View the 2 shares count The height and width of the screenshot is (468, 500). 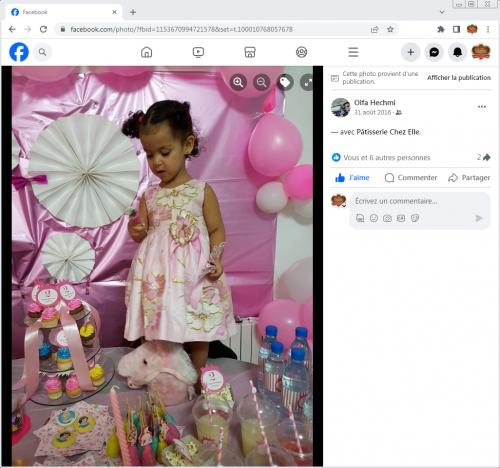click(483, 157)
